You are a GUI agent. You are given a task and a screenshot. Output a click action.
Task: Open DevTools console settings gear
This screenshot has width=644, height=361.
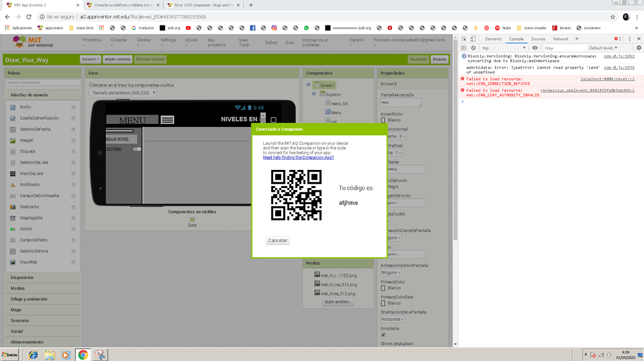point(638,48)
